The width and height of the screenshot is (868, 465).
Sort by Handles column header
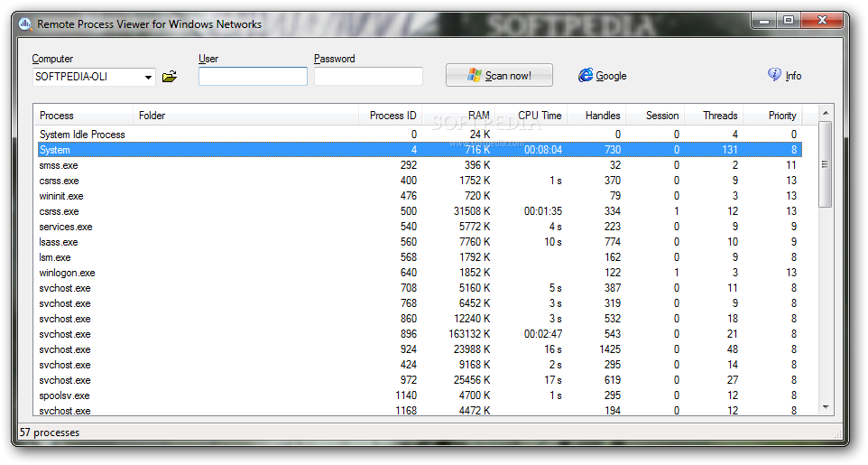click(x=596, y=116)
